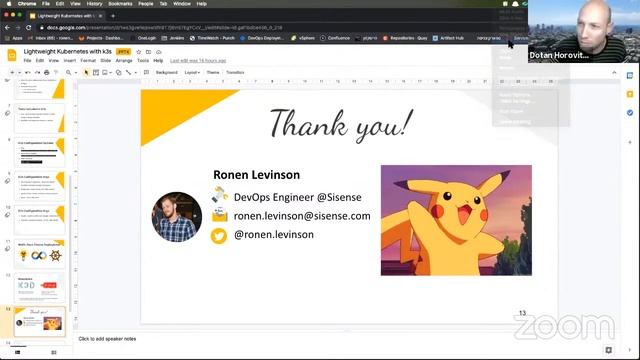This screenshot has width=640, height=360.
Task: Choose the select cursor tool
Action: pos(86,72)
